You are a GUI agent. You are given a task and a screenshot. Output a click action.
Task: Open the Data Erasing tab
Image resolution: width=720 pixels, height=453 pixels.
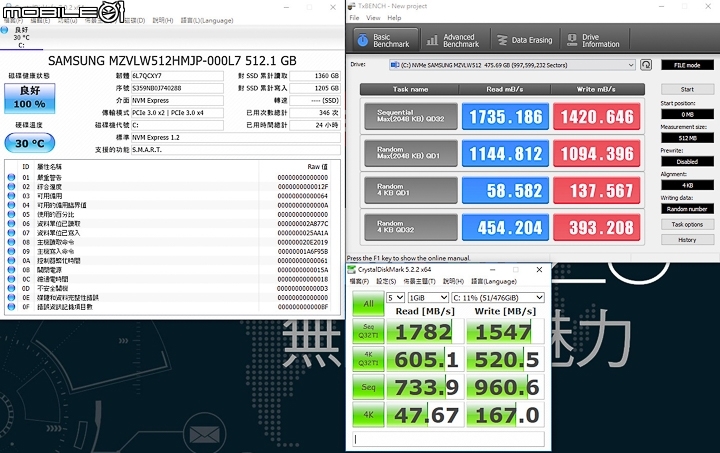[525, 40]
